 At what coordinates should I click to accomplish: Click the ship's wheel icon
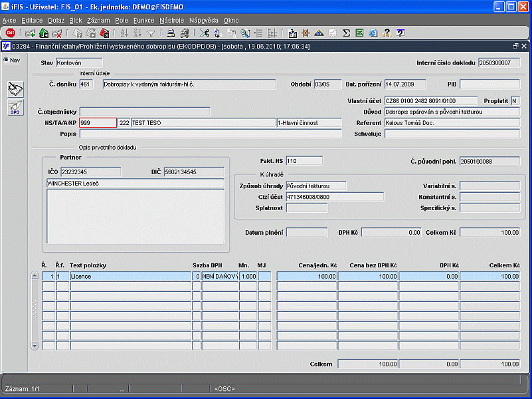click(x=306, y=33)
